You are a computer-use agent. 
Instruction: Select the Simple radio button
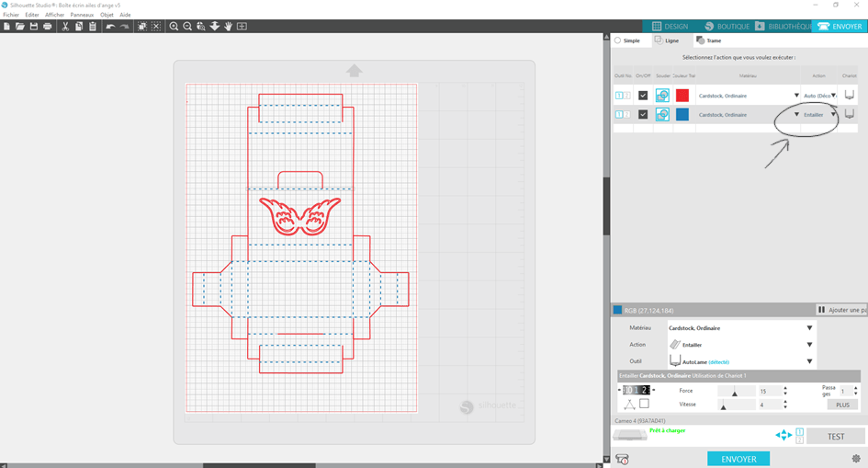tap(618, 40)
